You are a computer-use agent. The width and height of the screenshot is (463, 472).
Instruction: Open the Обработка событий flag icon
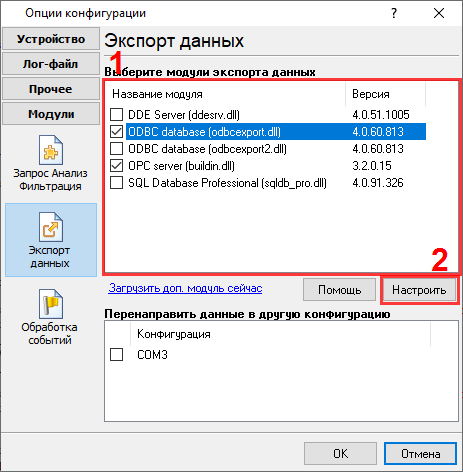coord(51,304)
